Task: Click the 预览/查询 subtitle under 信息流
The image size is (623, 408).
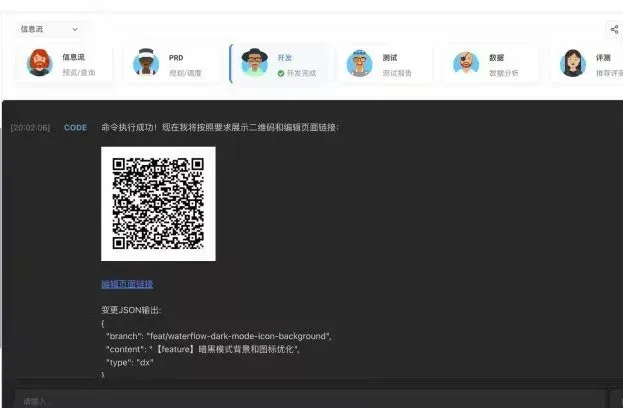Action: pyautogui.click(x=79, y=72)
